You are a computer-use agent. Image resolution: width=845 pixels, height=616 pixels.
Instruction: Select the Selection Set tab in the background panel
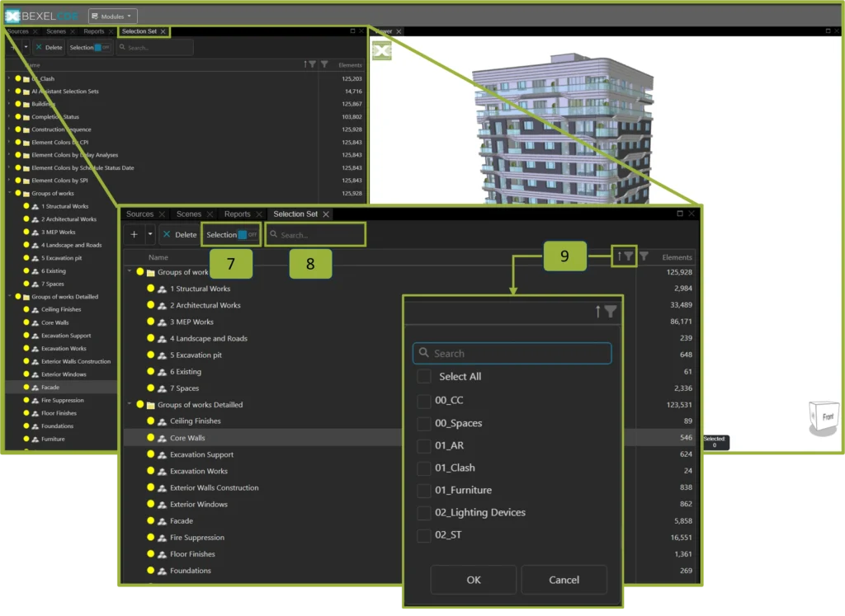pyautogui.click(x=139, y=31)
